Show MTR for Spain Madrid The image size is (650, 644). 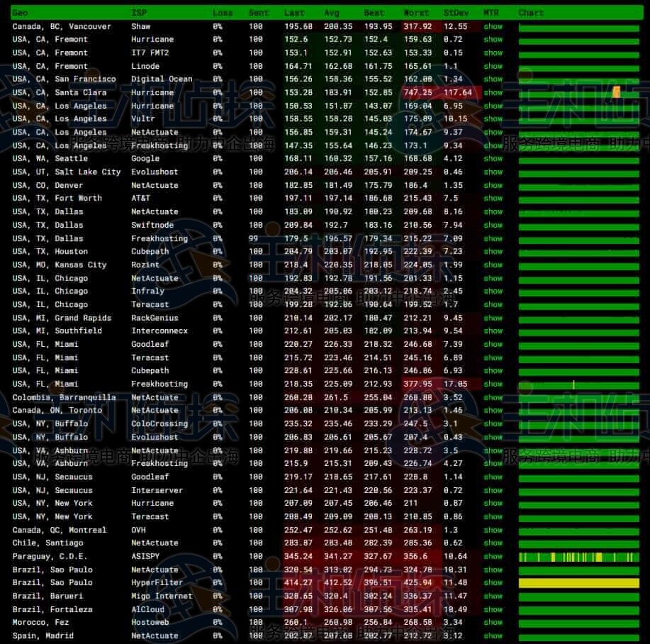pos(493,635)
